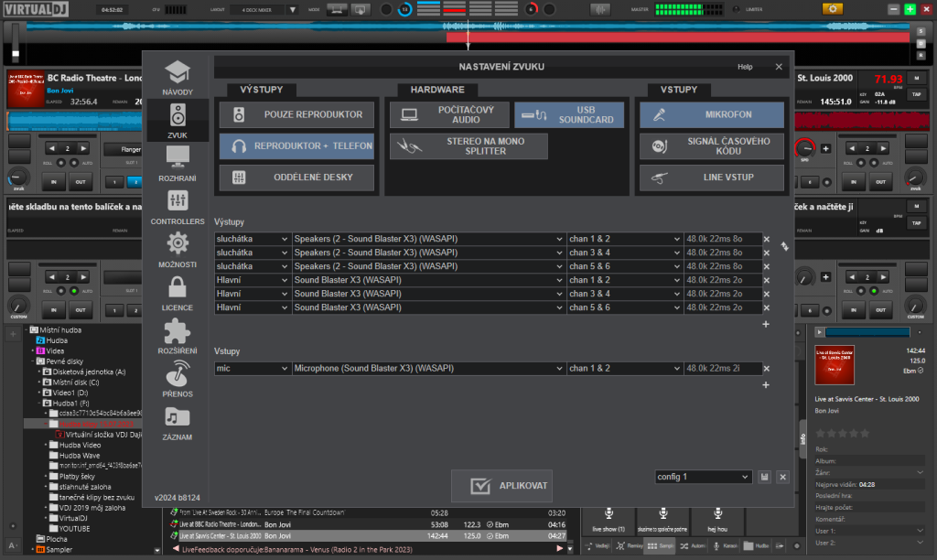Select the Oddělené Desky output button

pyautogui.click(x=297, y=178)
